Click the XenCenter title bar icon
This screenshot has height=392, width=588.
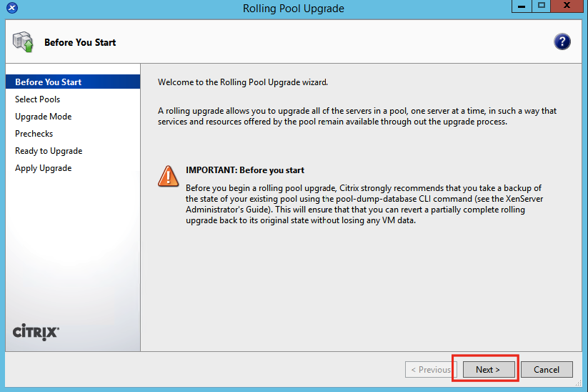pyautogui.click(x=12, y=7)
